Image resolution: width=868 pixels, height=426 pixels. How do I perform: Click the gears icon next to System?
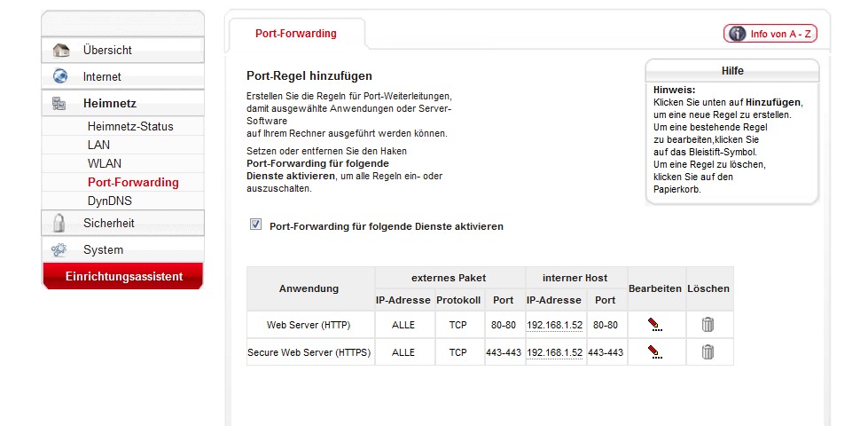(59, 250)
